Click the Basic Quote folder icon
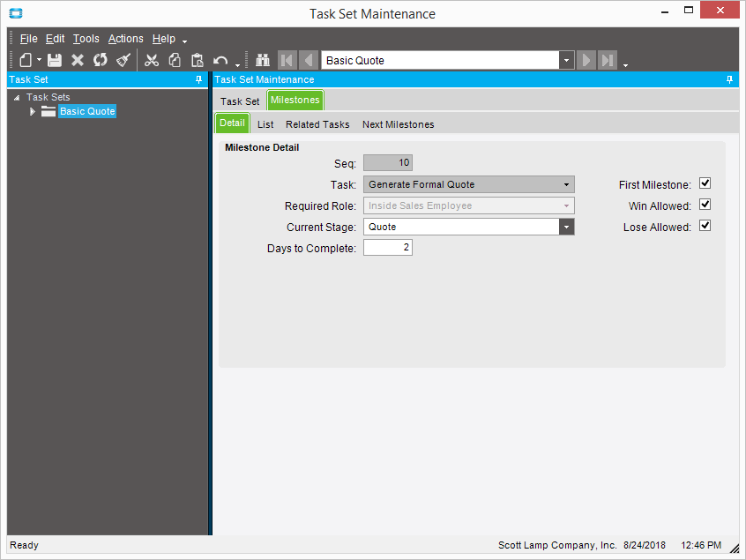The width and height of the screenshot is (746, 560). [x=48, y=111]
